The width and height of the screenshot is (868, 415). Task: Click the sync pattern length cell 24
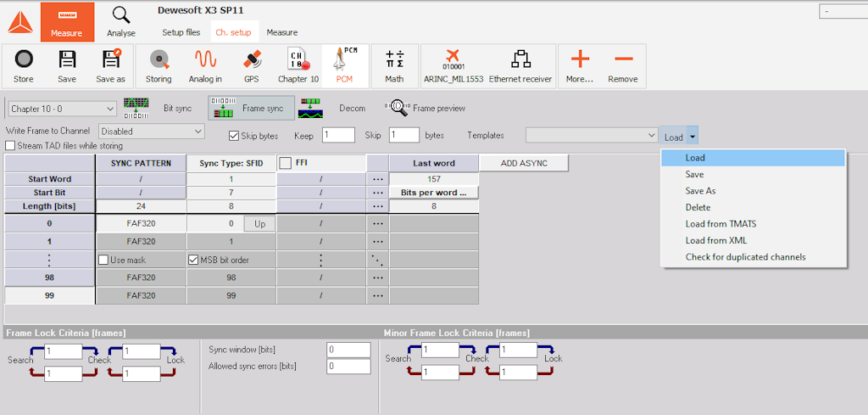[x=142, y=206]
